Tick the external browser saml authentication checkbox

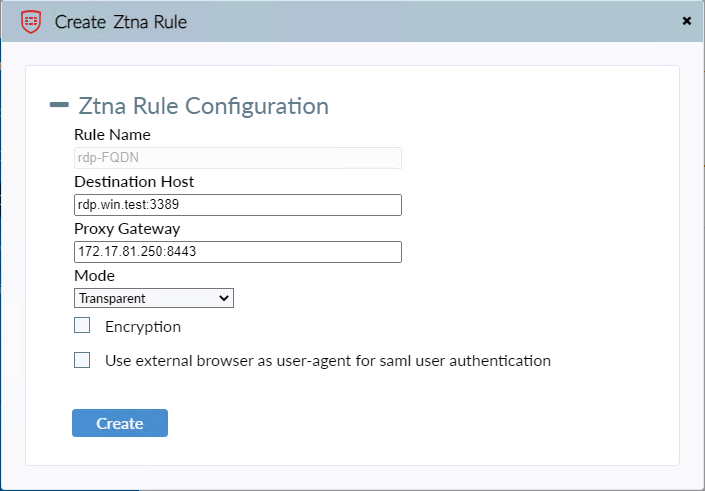point(82,360)
